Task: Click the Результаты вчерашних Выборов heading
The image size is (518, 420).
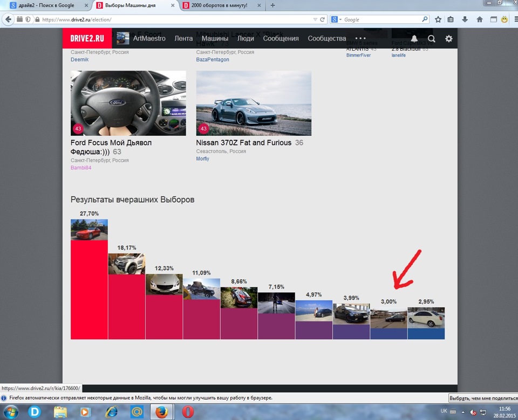Action: click(133, 199)
